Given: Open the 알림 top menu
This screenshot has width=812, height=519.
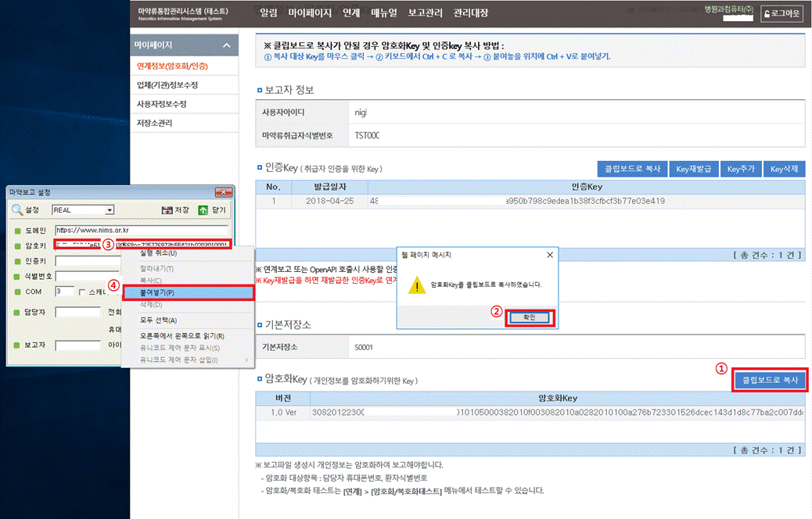Looking at the screenshot, I should pyautogui.click(x=268, y=13).
